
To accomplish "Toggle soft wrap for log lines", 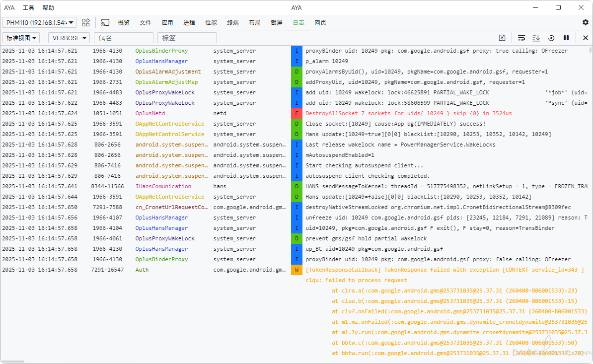I will (521, 38).
